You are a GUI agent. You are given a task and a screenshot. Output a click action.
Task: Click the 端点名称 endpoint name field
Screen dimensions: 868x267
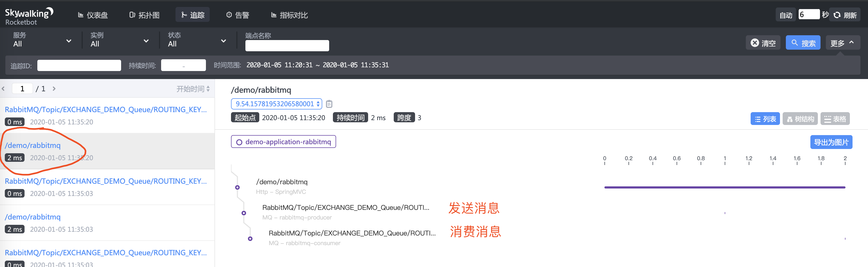coord(287,46)
